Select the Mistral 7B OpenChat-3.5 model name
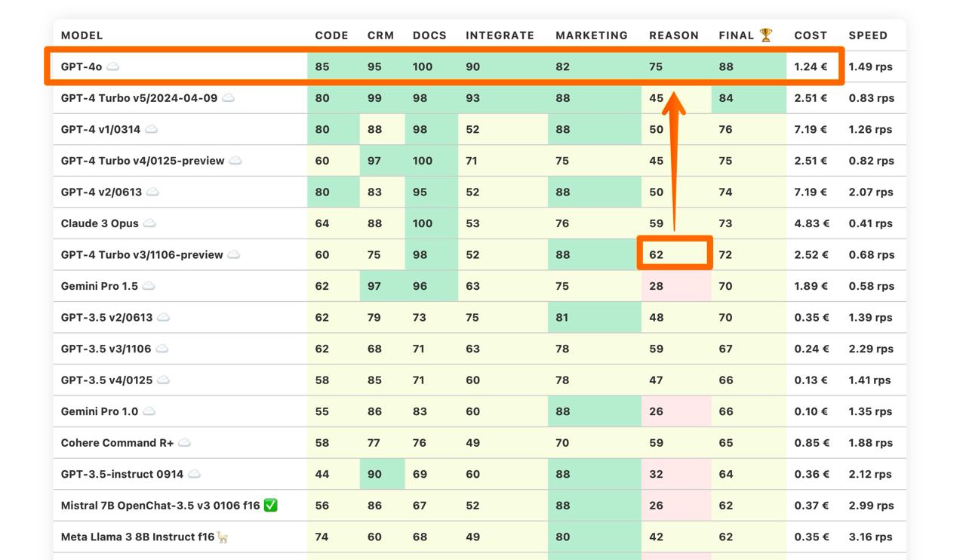This screenshot has height=560, width=966. coord(161,506)
